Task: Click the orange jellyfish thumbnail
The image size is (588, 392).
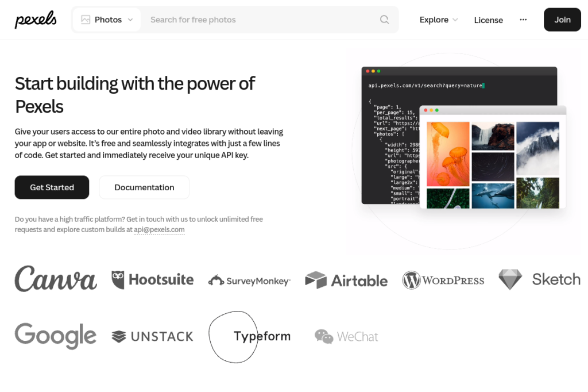Action: pos(448,154)
